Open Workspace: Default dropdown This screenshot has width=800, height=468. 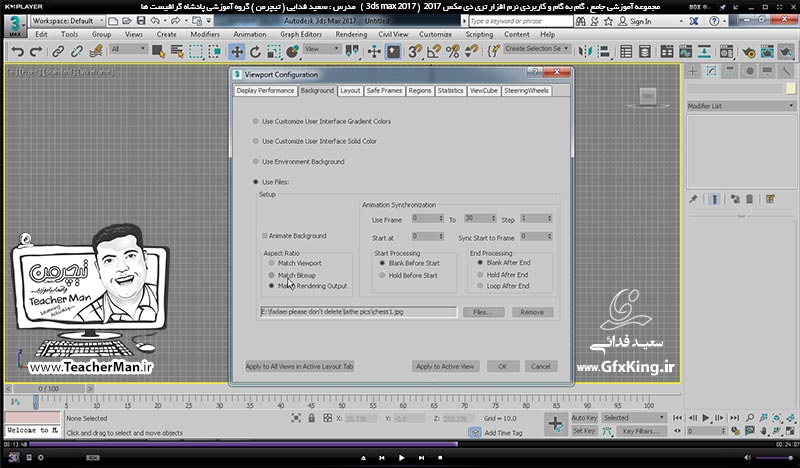[x=67, y=21]
